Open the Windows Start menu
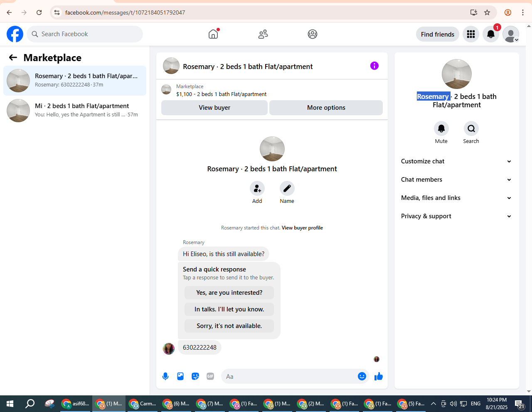The image size is (532, 412). [10, 404]
